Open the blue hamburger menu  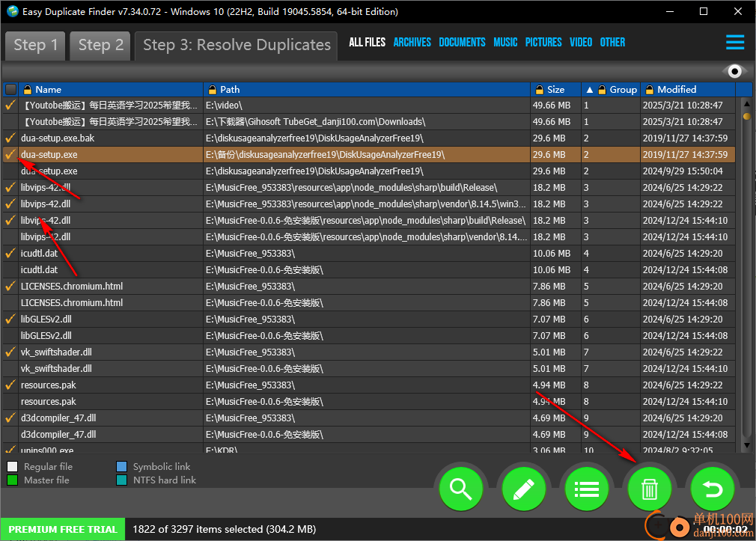[x=735, y=42]
